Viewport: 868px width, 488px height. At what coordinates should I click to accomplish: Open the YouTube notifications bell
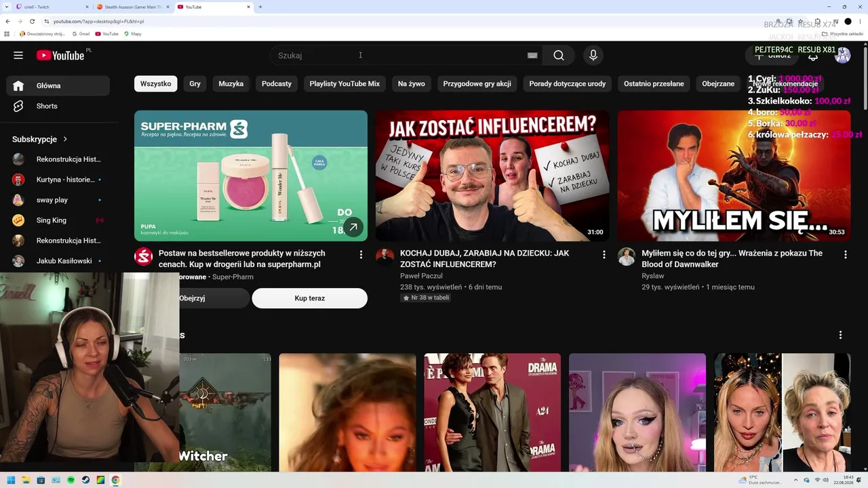[x=813, y=56]
